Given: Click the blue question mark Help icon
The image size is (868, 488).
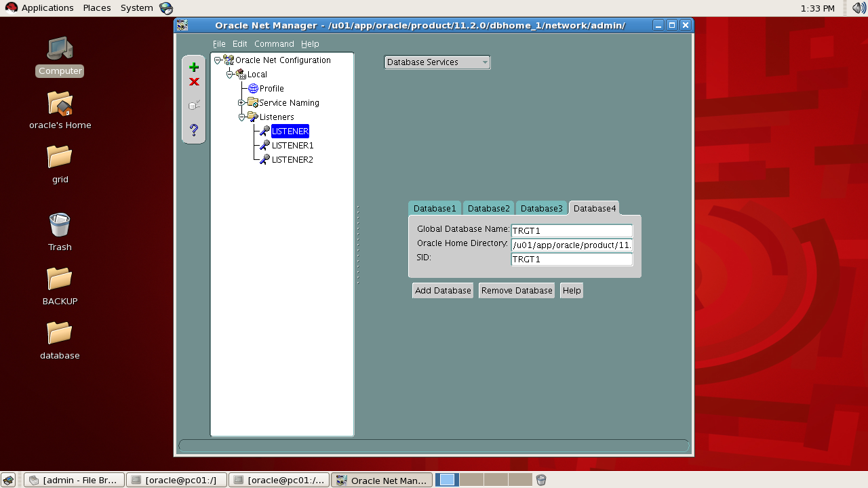Looking at the screenshot, I should pos(194,129).
